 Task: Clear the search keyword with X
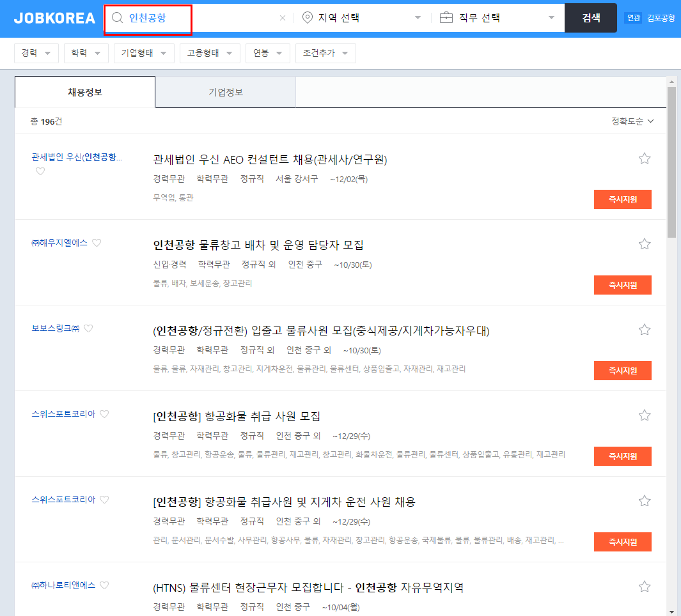(x=283, y=18)
